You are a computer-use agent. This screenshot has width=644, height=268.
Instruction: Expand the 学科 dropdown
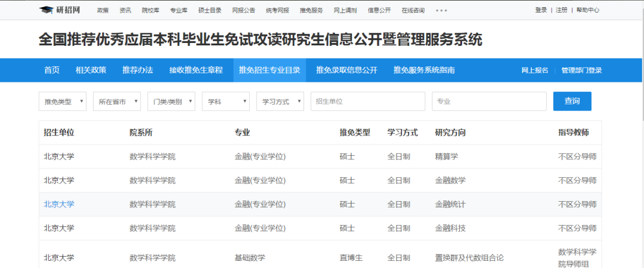[x=226, y=101]
